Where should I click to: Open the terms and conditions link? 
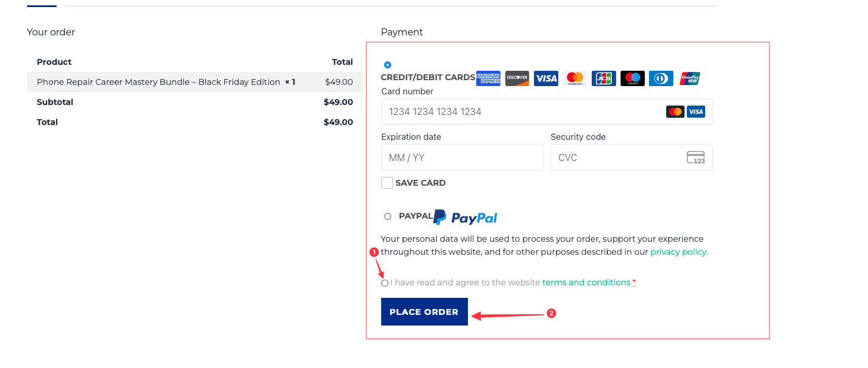click(x=586, y=282)
